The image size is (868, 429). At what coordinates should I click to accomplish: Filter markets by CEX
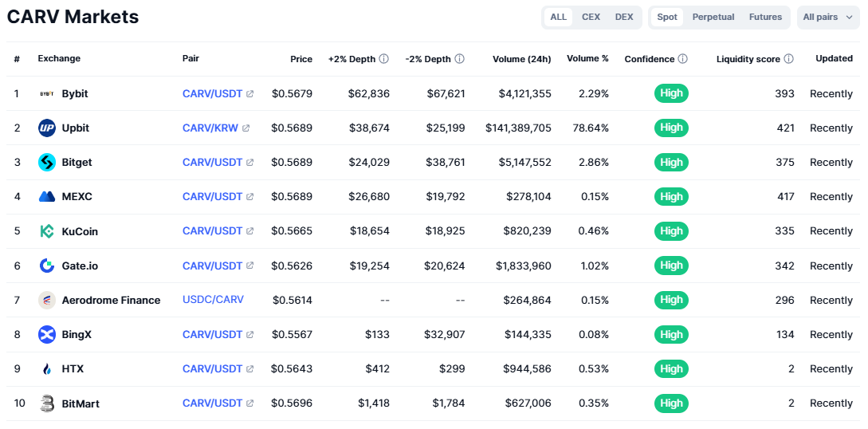click(591, 18)
